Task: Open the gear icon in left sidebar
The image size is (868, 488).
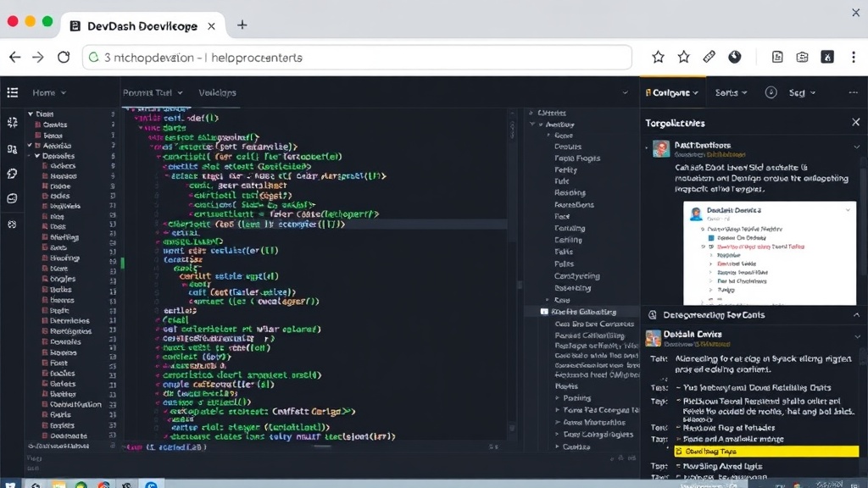Action: pyautogui.click(x=12, y=224)
